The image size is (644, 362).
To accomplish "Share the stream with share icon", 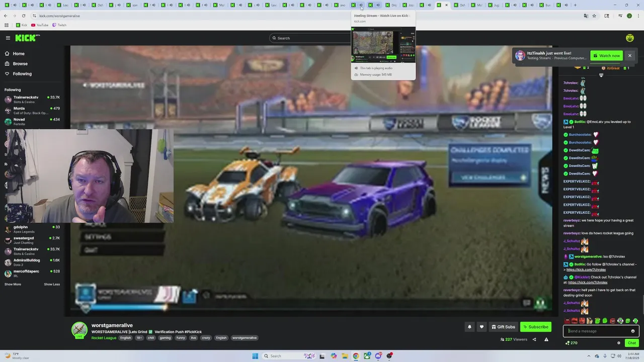I will coord(534,339).
